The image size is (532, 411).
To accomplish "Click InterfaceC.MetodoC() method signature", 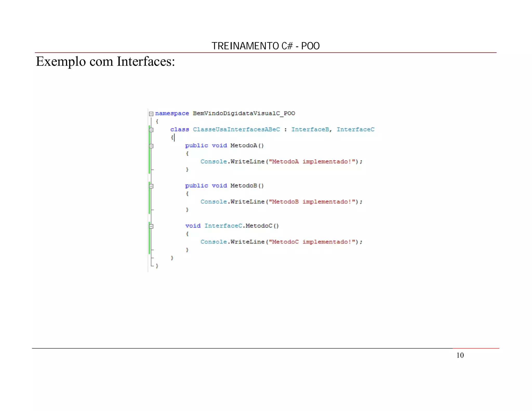I will [x=242, y=226].
